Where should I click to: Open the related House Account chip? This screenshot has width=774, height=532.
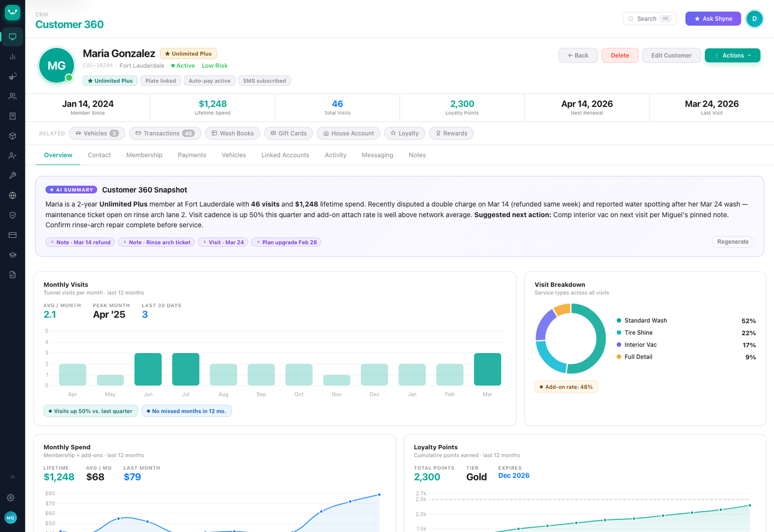tap(348, 133)
